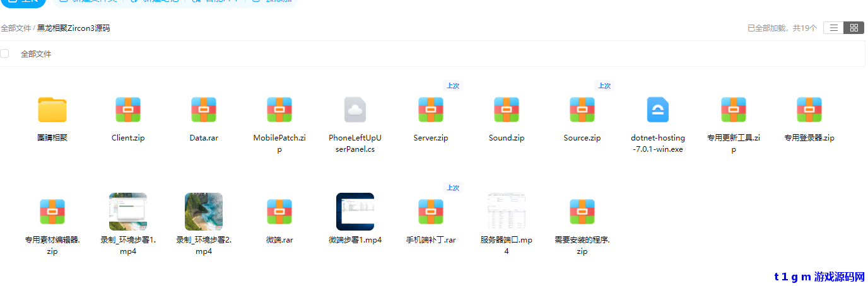Click the Client.zip file name label

[128, 138]
